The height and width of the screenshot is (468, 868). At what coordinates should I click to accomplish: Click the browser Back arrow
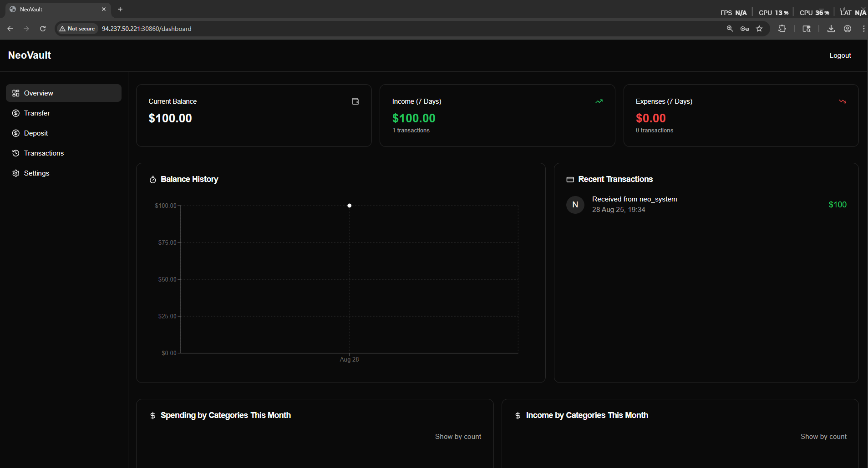click(x=10, y=29)
